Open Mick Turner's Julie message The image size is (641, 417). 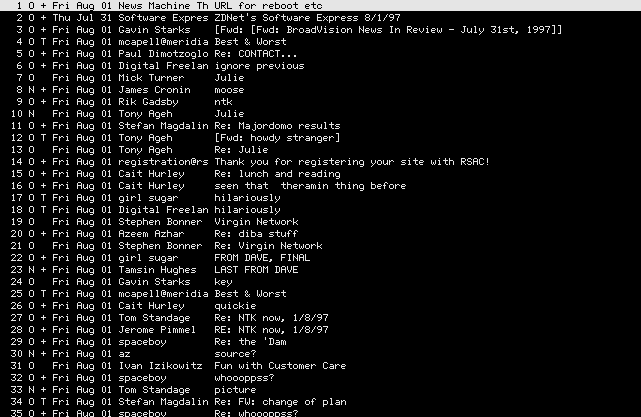coord(320,78)
